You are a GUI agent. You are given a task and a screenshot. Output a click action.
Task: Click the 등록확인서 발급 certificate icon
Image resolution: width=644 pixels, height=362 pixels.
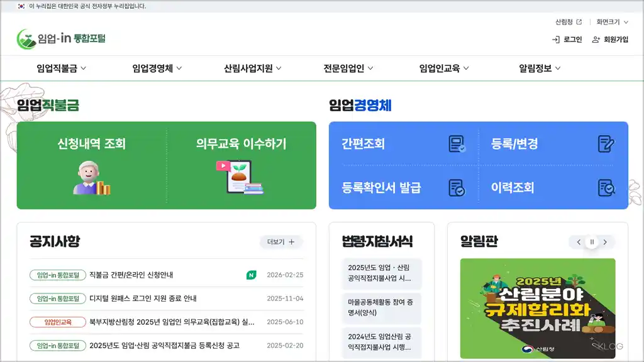455,187
